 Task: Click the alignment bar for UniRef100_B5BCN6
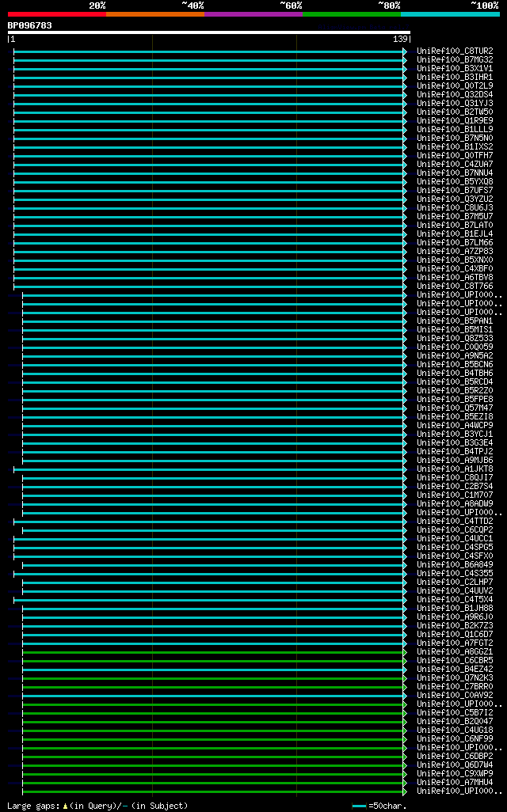[x=214, y=365]
